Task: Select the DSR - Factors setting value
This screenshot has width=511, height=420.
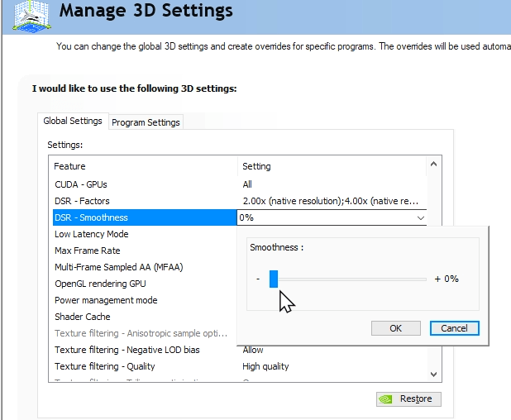Action: [x=331, y=201]
